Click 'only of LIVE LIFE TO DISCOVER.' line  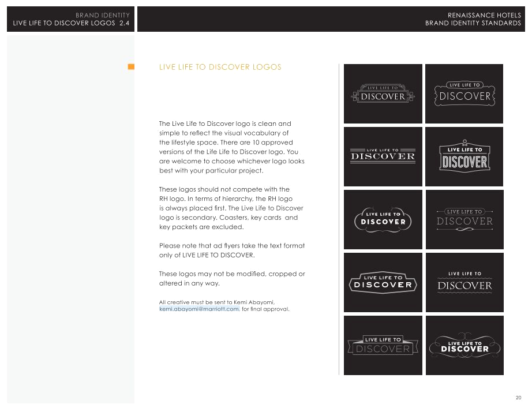point(207,255)
